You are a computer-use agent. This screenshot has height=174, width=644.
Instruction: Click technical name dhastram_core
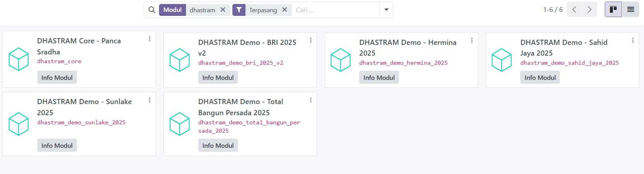click(x=59, y=62)
